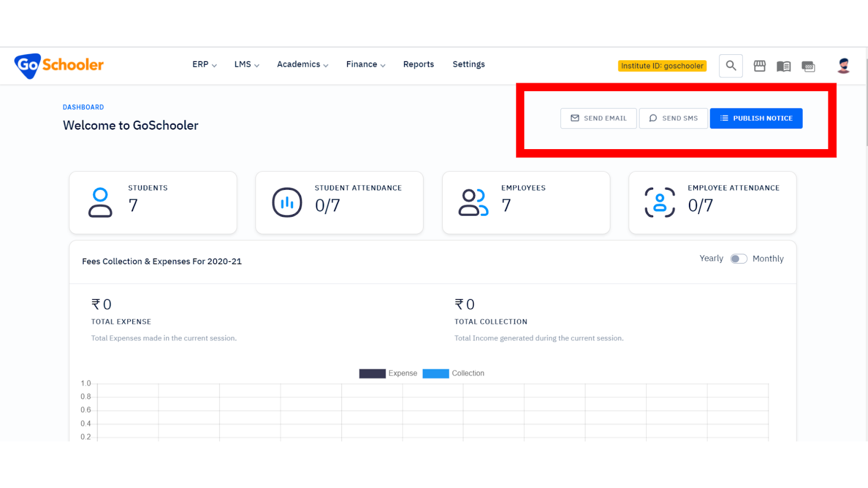Click the ₹ 0 amount above Total Collection
This screenshot has height=488, width=868.
tap(465, 304)
